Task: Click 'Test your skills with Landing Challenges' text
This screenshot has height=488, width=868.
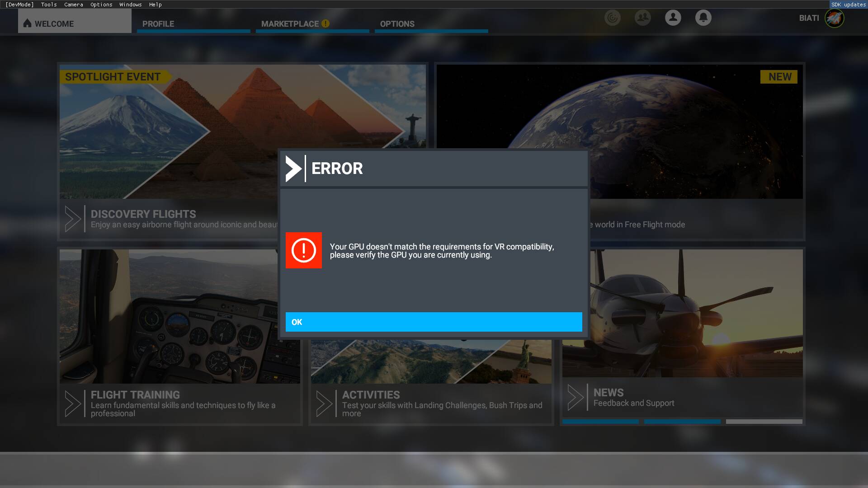Action: 442,409
